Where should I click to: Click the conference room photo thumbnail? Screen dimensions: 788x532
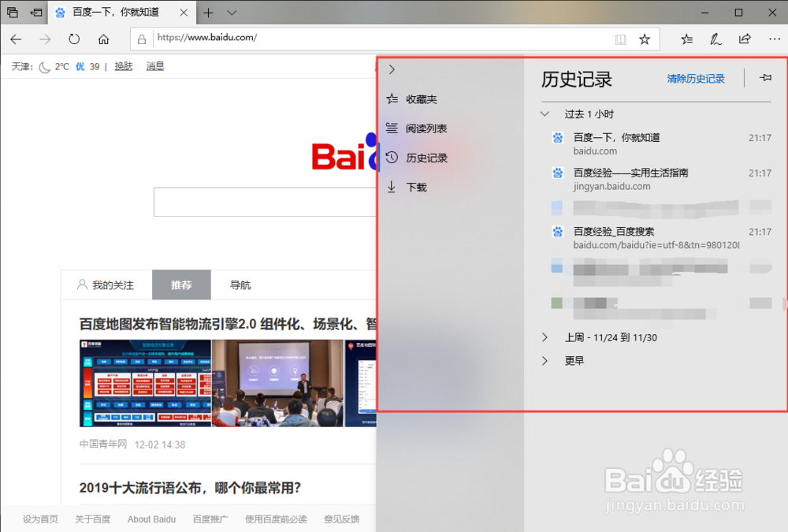[x=277, y=383]
